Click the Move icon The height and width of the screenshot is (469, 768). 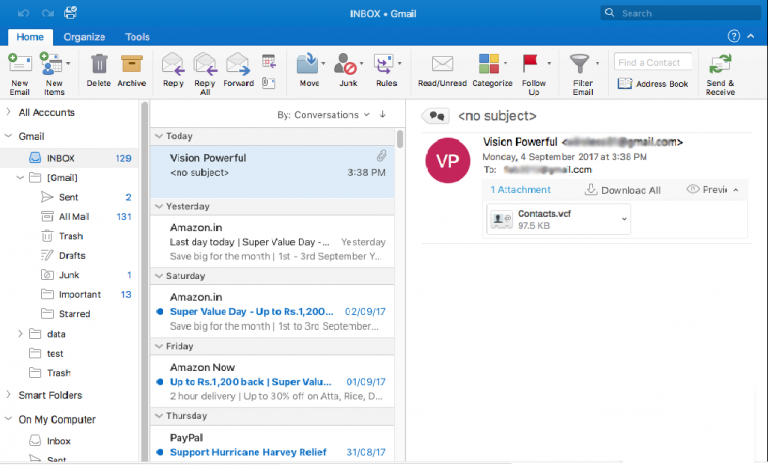point(308,64)
